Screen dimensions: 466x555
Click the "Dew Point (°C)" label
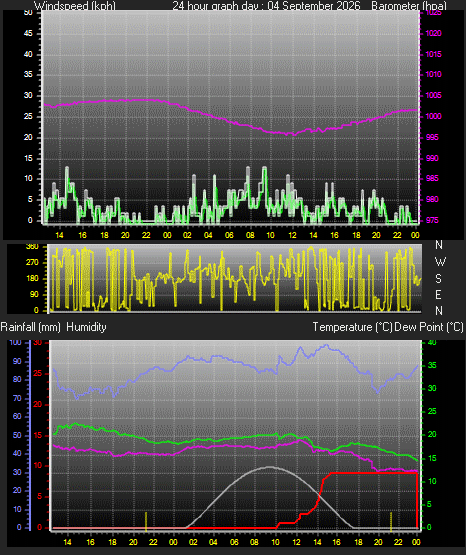tap(429, 327)
